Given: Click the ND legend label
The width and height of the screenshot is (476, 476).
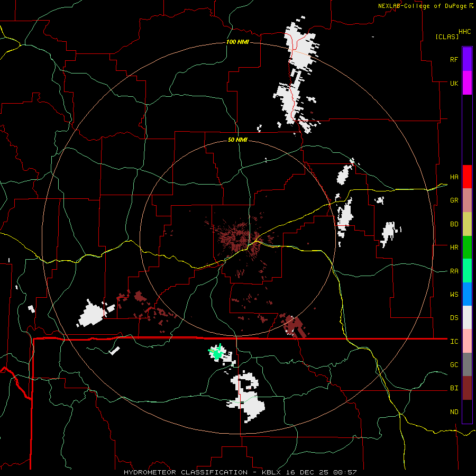Looking at the screenshot, I should [x=454, y=412].
